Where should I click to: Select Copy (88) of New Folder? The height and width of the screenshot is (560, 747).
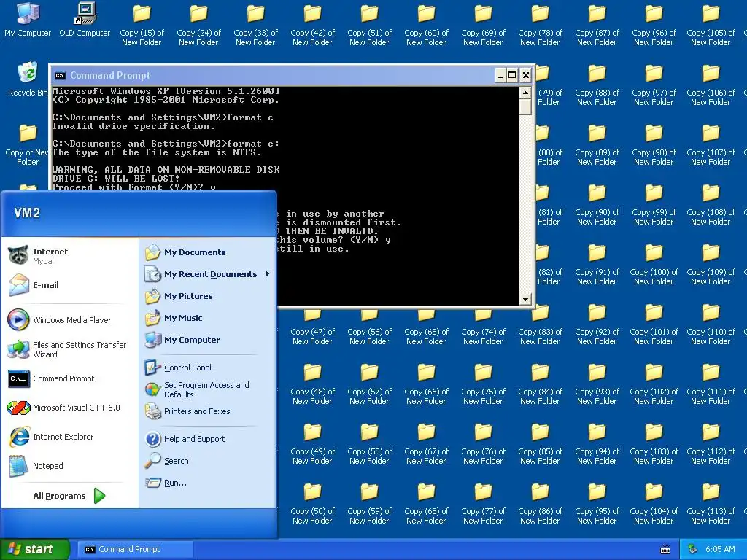[x=597, y=85]
